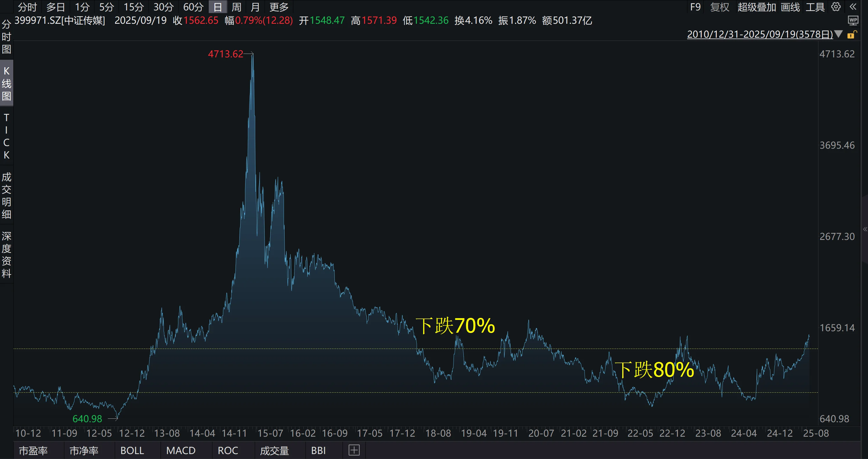Image resolution: width=868 pixels, height=459 pixels.
Task: Toggle the 市盈率 indicator panel
Action: pyautogui.click(x=33, y=450)
